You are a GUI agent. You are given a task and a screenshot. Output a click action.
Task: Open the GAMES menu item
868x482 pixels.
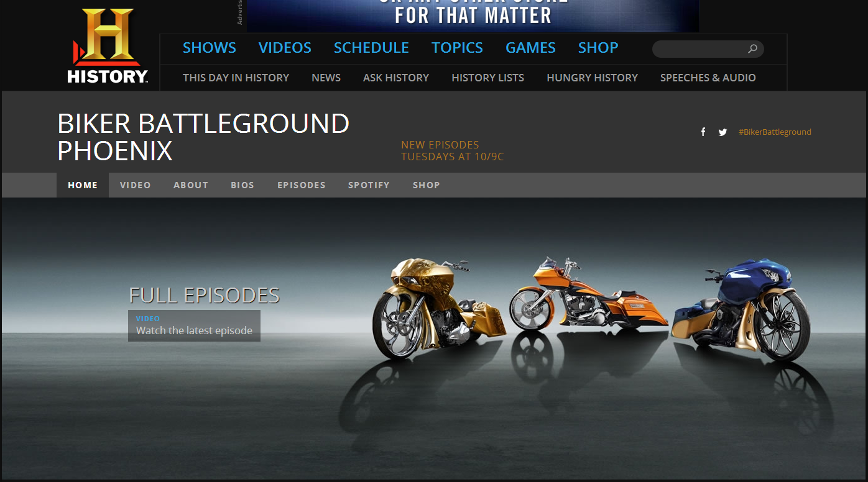530,48
